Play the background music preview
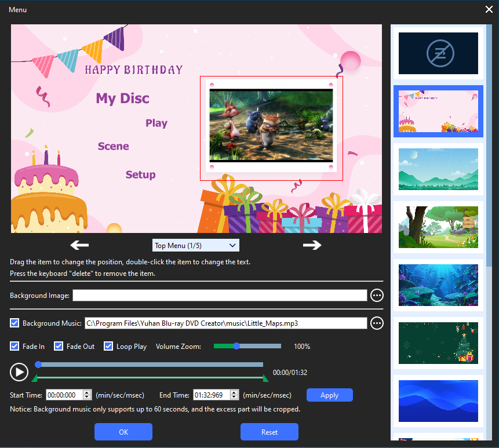 pos(19,372)
